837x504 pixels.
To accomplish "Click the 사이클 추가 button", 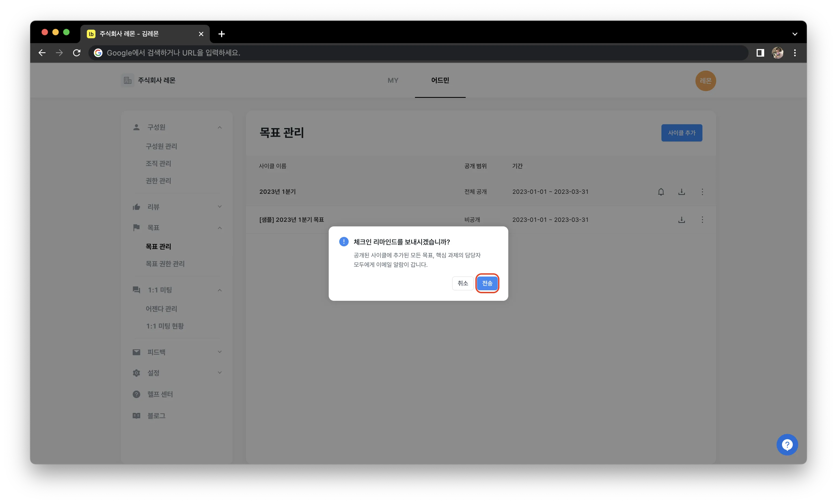I will [681, 133].
